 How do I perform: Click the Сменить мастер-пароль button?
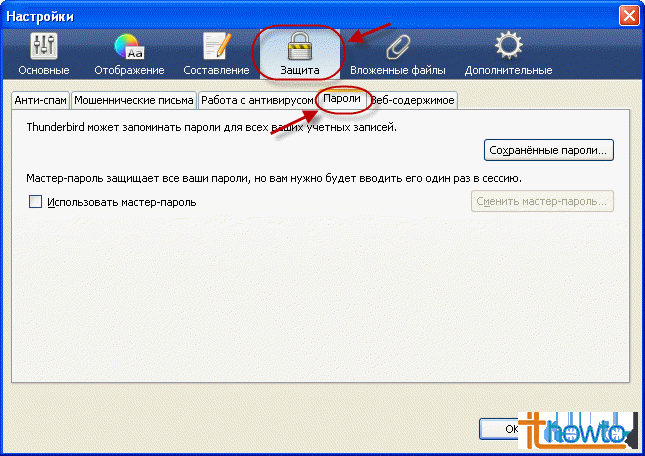point(542,201)
